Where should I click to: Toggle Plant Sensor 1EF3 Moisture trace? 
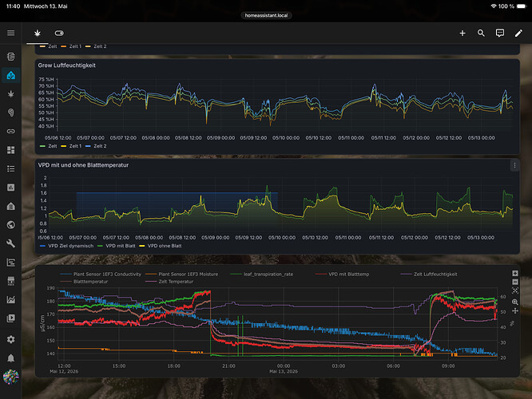[x=182, y=275]
